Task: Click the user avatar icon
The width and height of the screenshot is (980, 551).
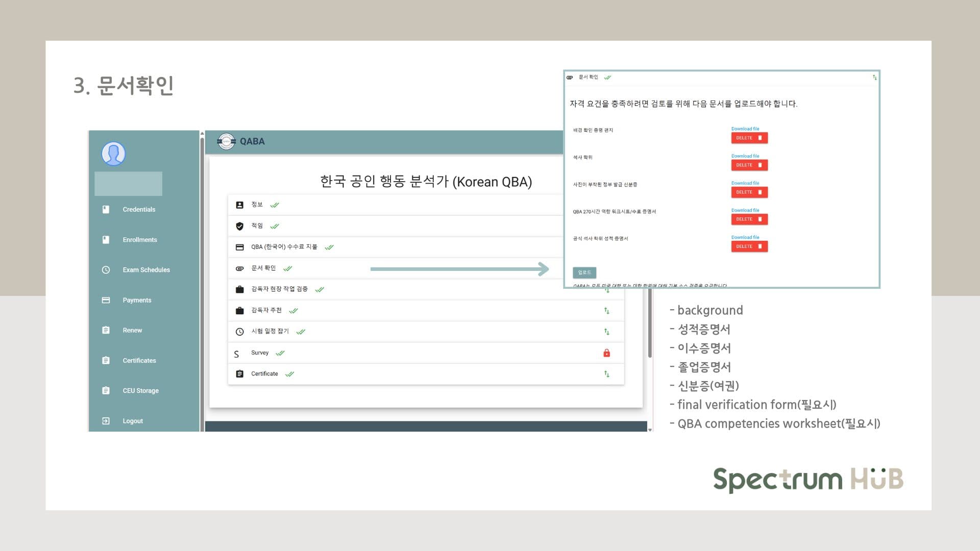Action: [x=113, y=154]
